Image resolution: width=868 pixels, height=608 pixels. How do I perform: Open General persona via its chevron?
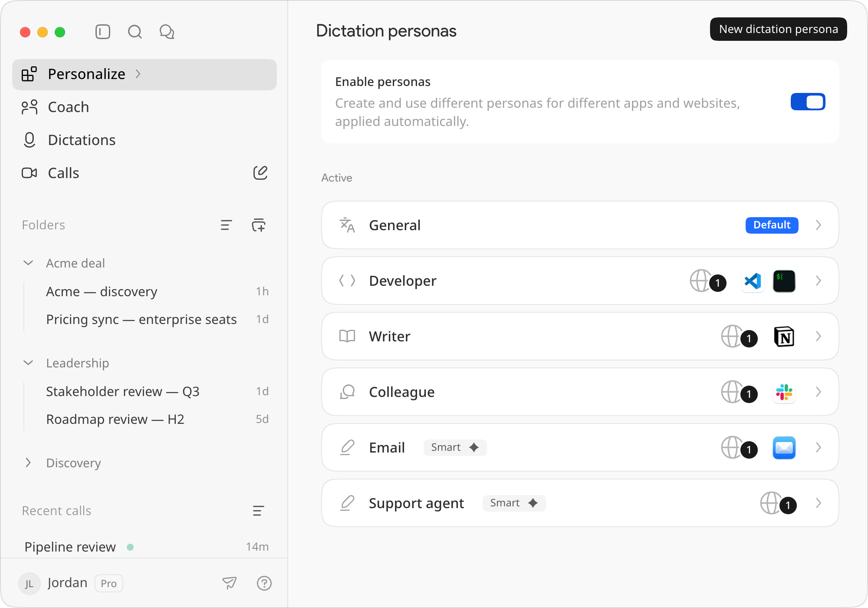[819, 225]
